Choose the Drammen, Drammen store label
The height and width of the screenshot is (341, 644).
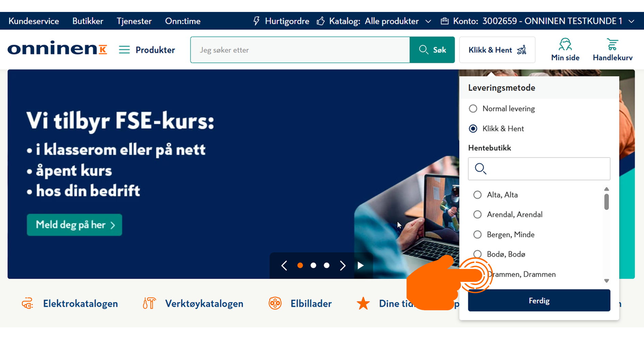521,274
